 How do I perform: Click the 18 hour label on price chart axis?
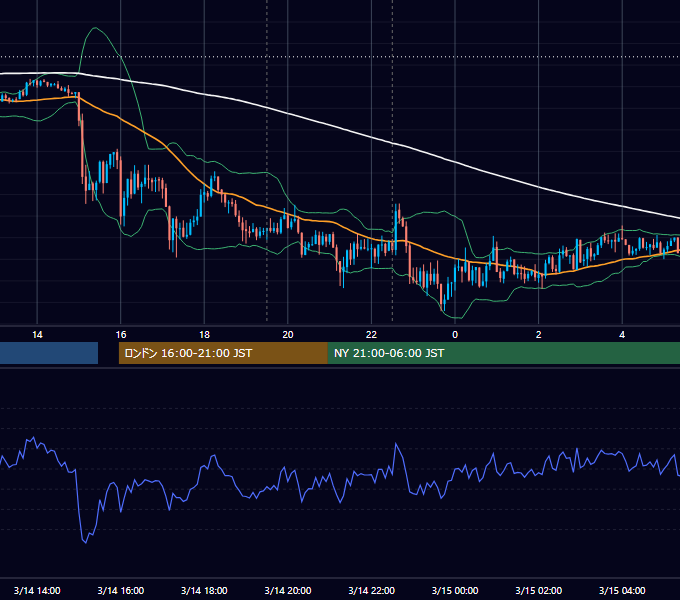pos(204,335)
